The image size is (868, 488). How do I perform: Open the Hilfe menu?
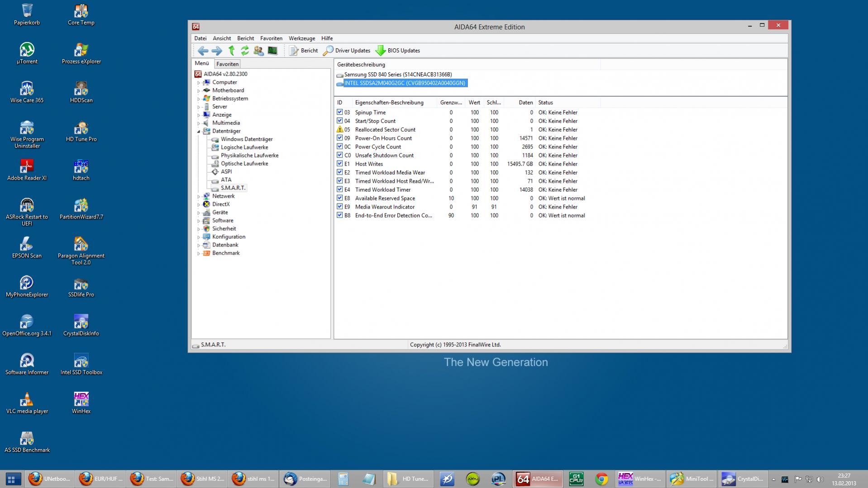pyautogui.click(x=327, y=38)
